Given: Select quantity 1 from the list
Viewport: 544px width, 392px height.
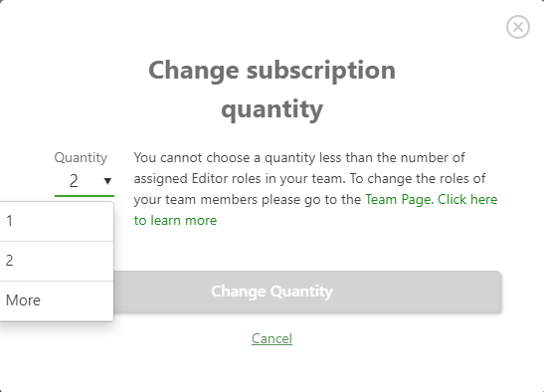Looking at the screenshot, I should [x=57, y=221].
